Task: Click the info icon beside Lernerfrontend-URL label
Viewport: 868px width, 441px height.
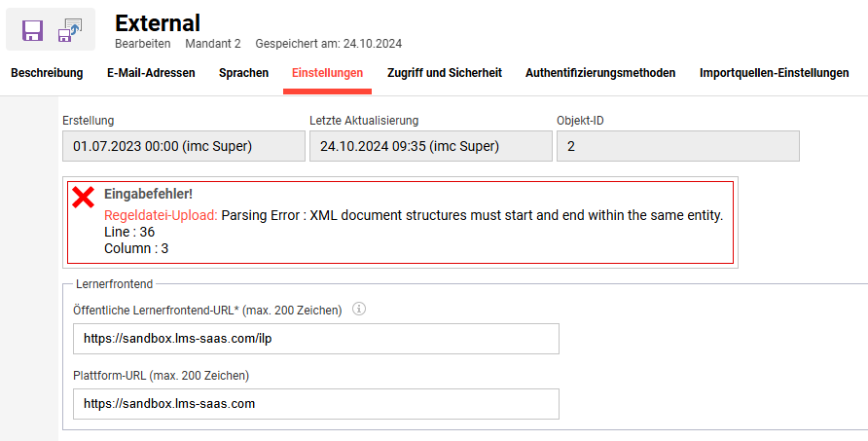Action: pyautogui.click(x=359, y=310)
